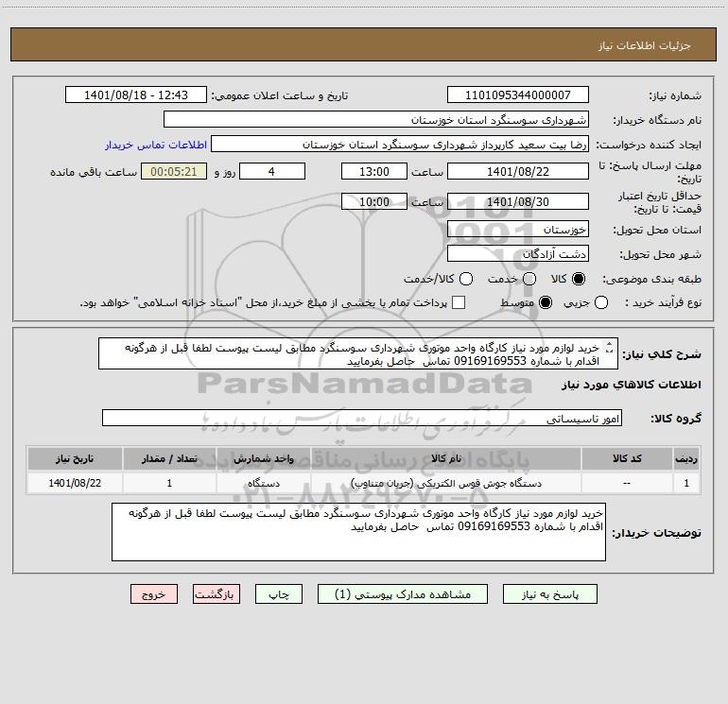This screenshot has width=728, height=704.
Task: Click the تاریخ نیاز column header
Action: click(x=75, y=458)
